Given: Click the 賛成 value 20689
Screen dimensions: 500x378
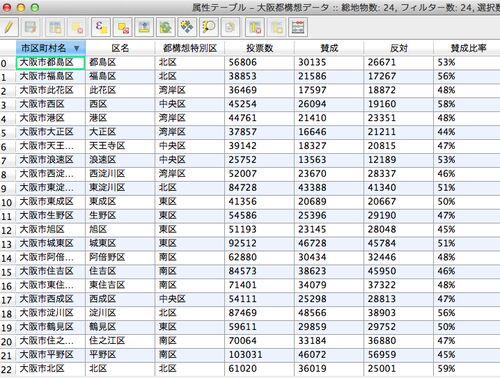Looking at the screenshot, I should click(329, 202).
